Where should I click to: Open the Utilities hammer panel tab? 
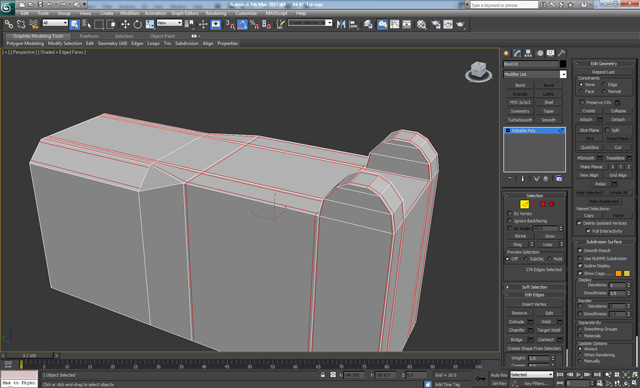click(x=562, y=53)
